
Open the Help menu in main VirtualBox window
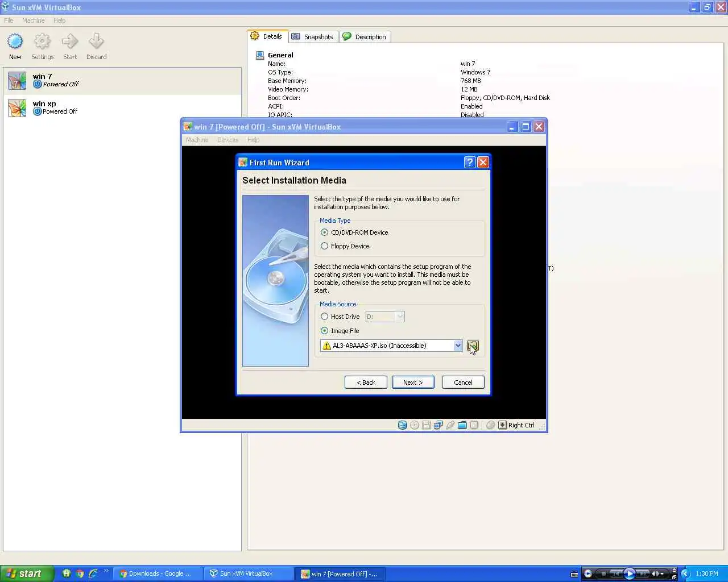point(59,20)
